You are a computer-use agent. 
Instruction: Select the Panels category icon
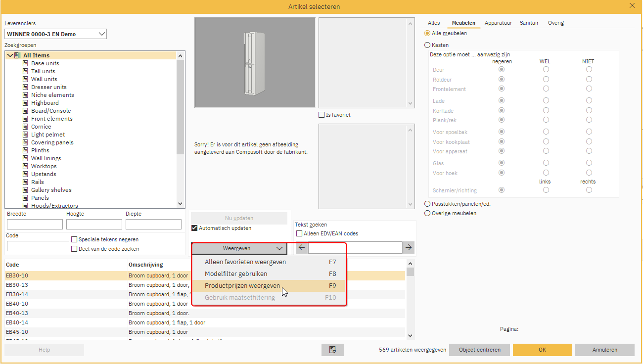tap(25, 197)
